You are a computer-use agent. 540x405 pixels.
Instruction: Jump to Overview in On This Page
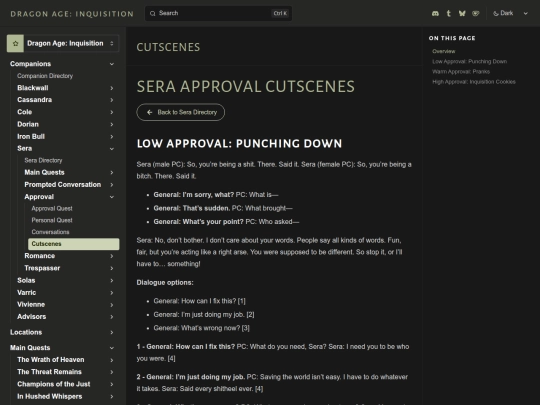(444, 51)
